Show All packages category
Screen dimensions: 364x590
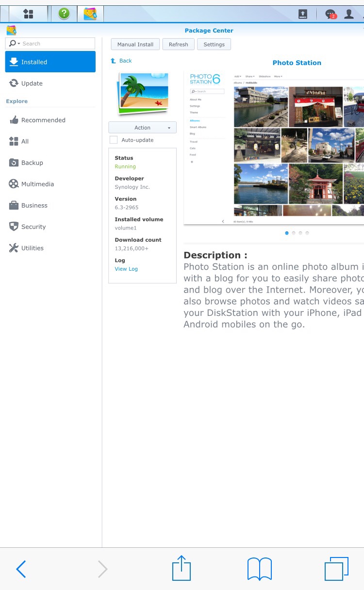pyautogui.click(x=50, y=142)
